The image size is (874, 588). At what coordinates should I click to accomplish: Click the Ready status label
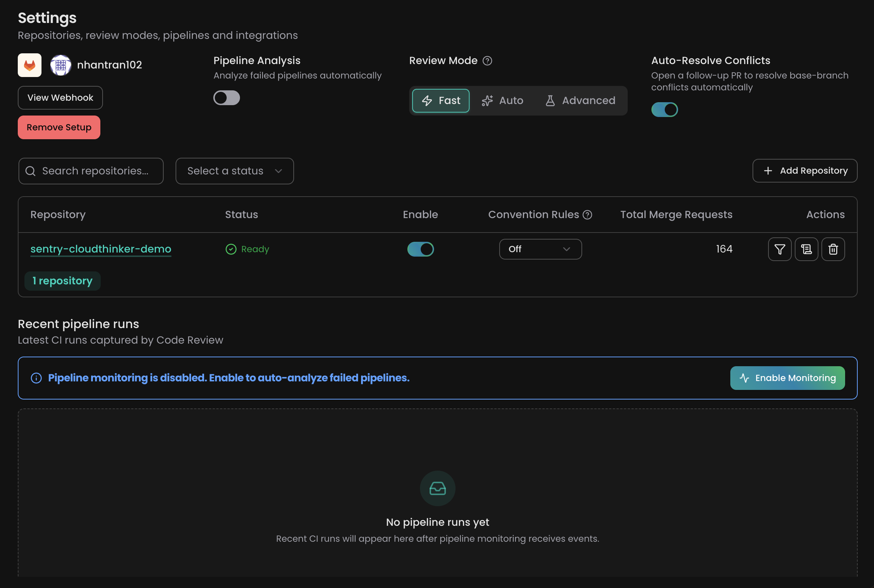click(x=247, y=249)
